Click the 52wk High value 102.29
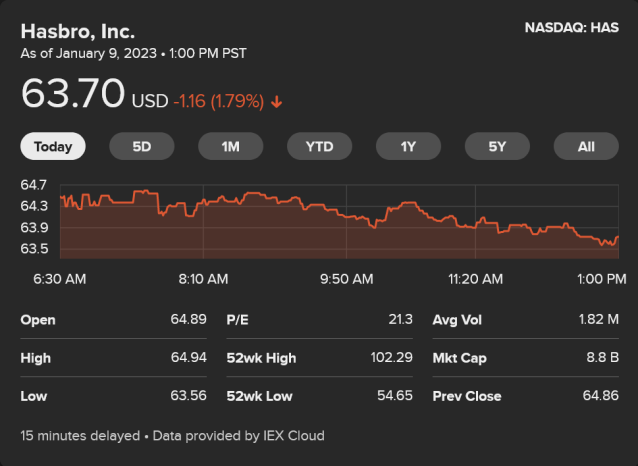Viewport: 638px width, 466px height. pyautogui.click(x=390, y=358)
